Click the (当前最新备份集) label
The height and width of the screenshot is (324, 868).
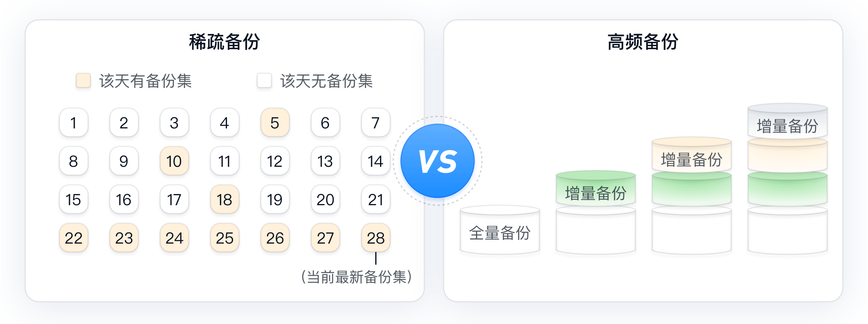tap(356, 277)
